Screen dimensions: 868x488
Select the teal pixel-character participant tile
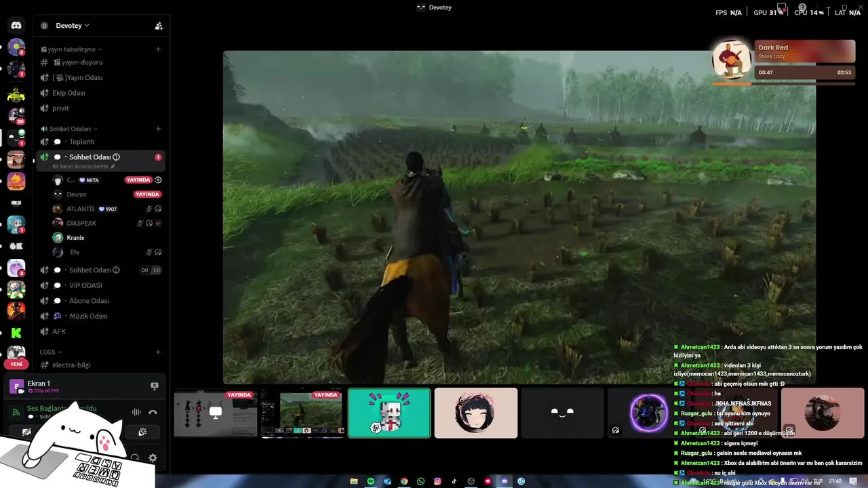pyautogui.click(x=389, y=413)
